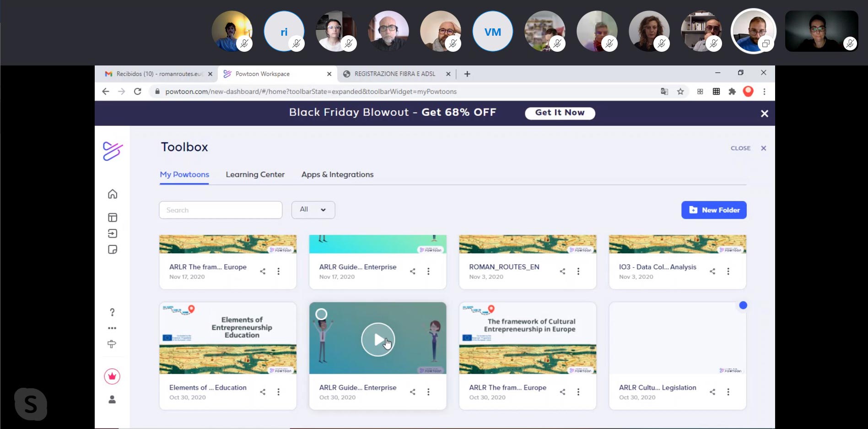Click the grid apps extension icon
Image resolution: width=868 pixels, height=429 pixels.
click(x=716, y=92)
